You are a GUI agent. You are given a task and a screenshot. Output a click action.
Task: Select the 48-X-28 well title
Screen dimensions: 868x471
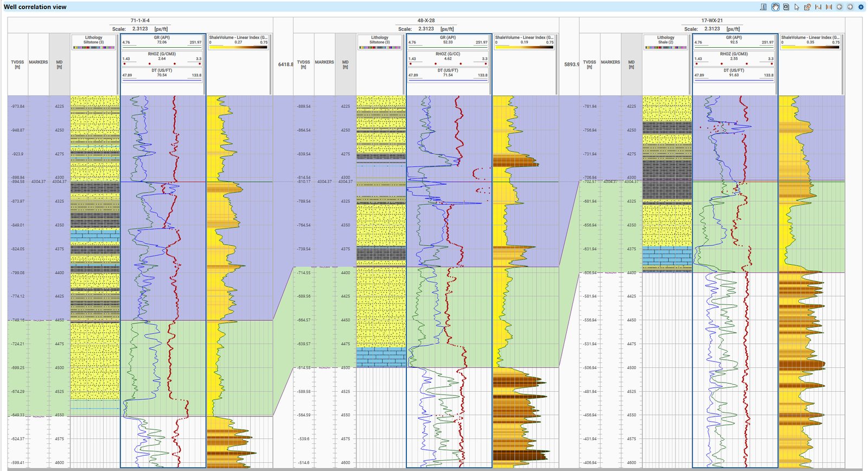coord(426,21)
